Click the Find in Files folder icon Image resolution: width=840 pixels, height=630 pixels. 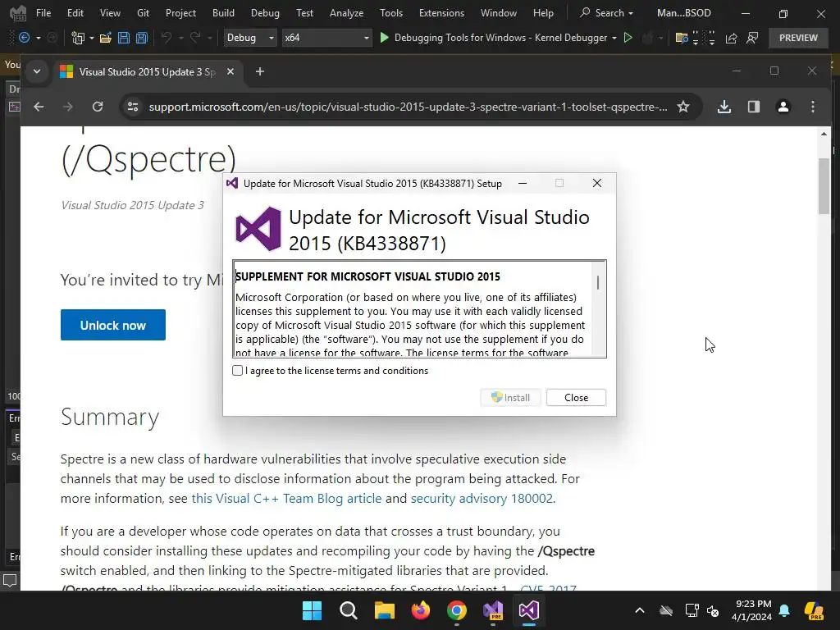(682, 38)
